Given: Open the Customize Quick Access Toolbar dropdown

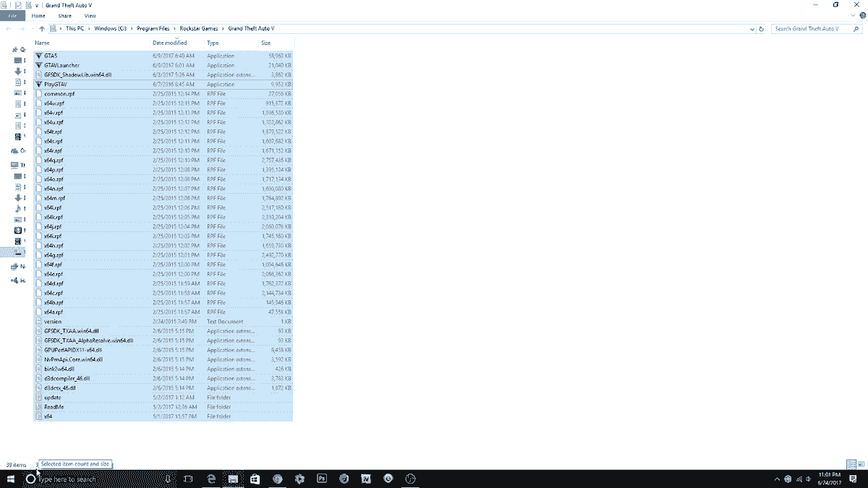Looking at the screenshot, I should tap(36, 5).
